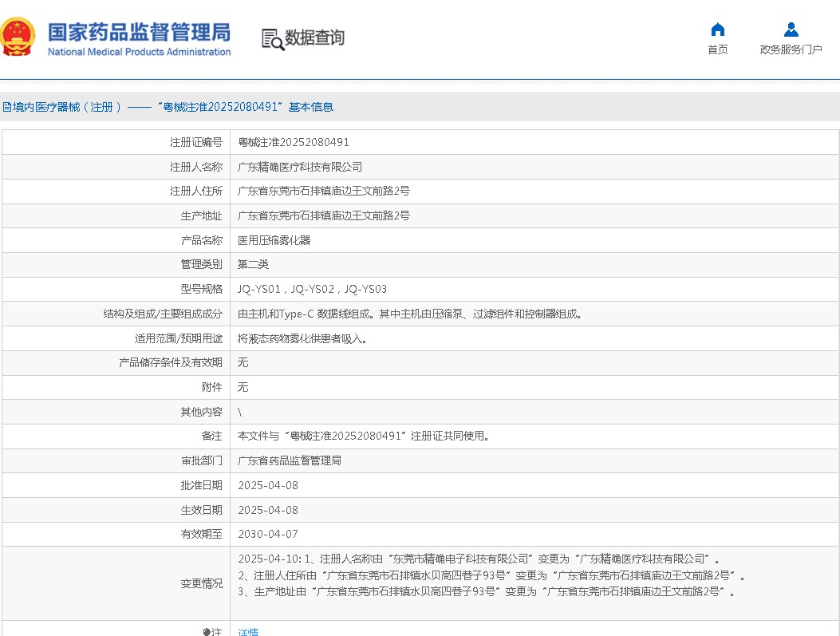Viewport: 840px width, 636px height.
Task: Open 首页 via the house icon
Action: point(717,29)
